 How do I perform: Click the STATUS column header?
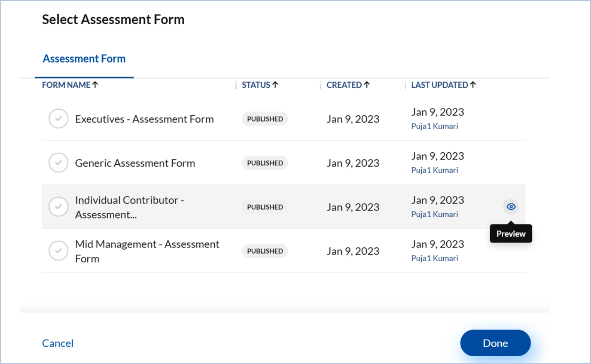point(256,85)
